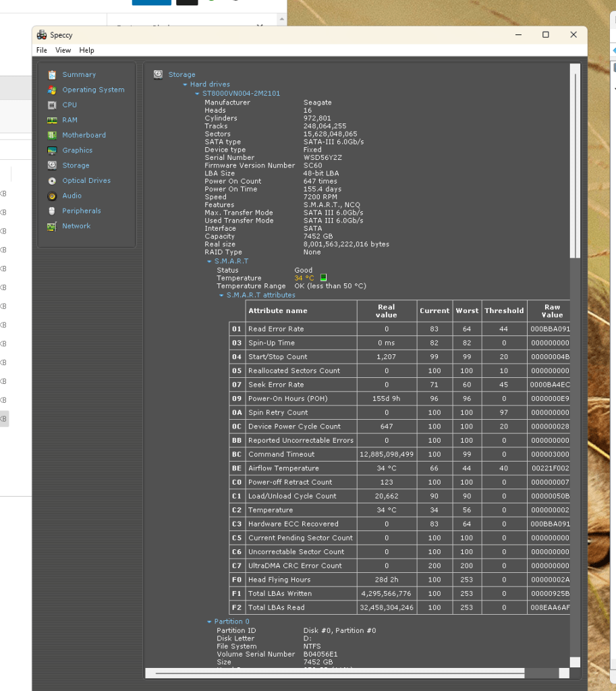Screen dimensions: 616x691
Task: Click the vertical scrollbar thumb
Action: click(x=575, y=161)
